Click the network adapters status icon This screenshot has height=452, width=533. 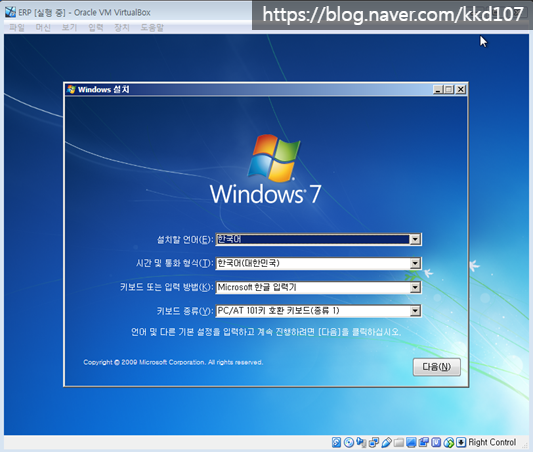[x=374, y=442]
